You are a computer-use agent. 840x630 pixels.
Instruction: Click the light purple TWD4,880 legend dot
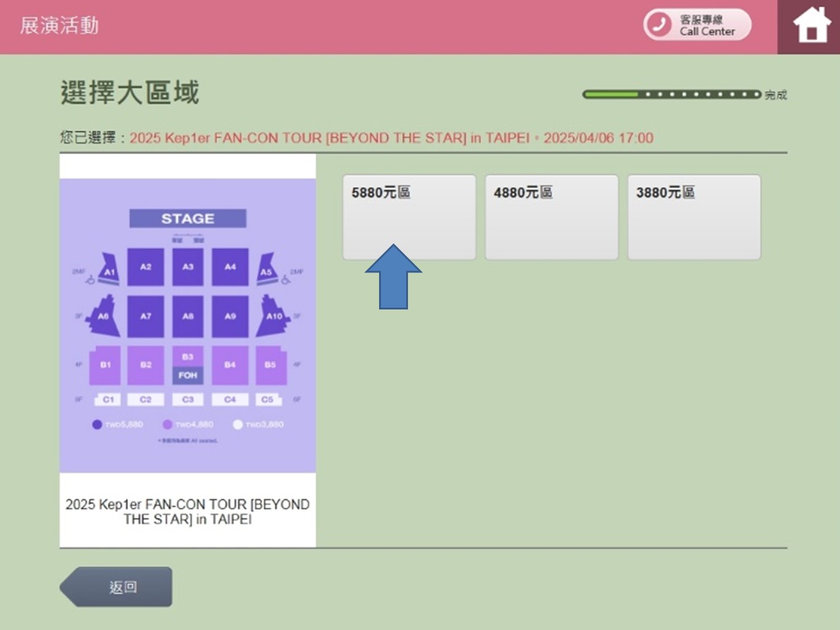pyautogui.click(x=167, y=425)
